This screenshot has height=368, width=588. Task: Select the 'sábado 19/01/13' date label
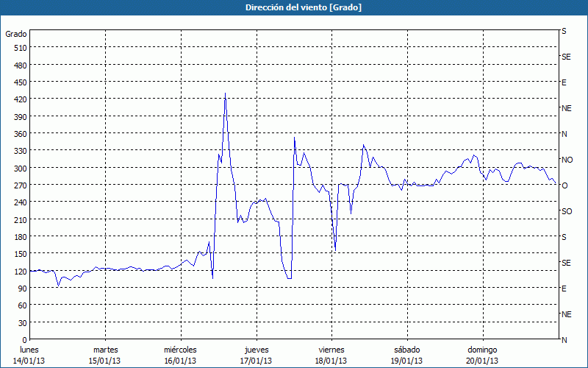click(x=406, y=355)
